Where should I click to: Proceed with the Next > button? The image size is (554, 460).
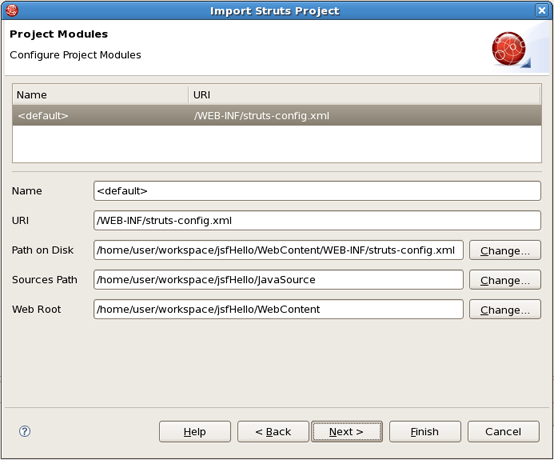coord(347,431)
